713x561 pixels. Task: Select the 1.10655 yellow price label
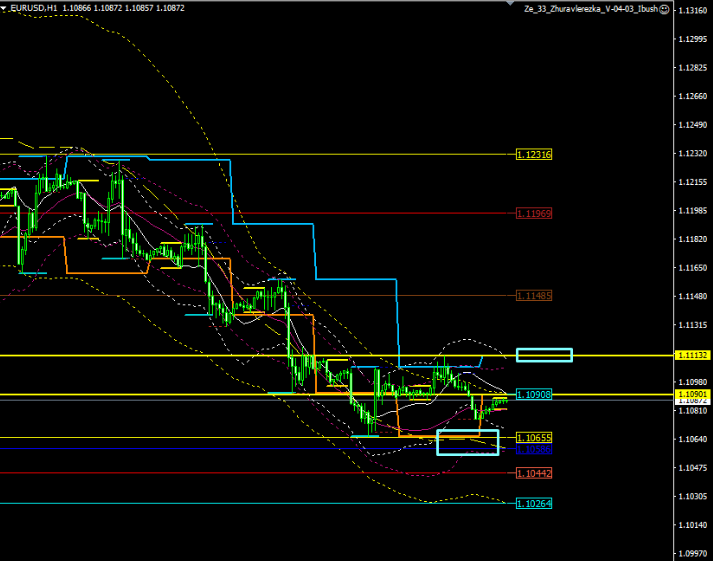click(x=535, y=438)
